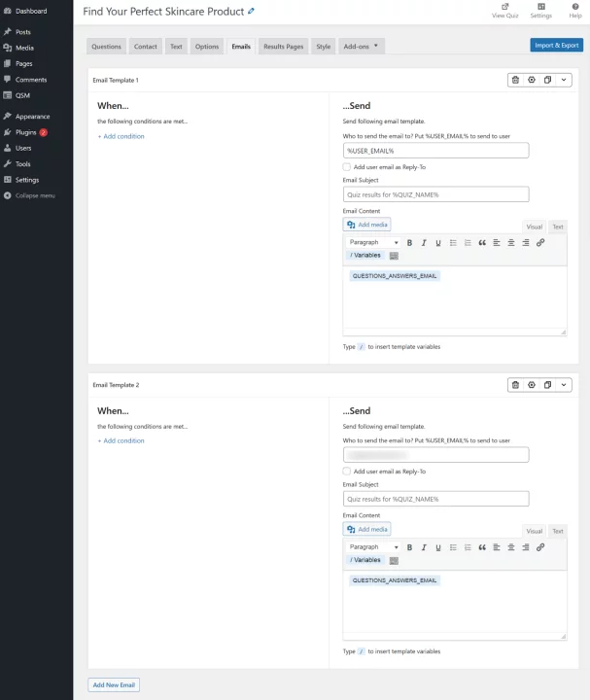Image resolution: width=590 pixels, height=700 pixels.
Task: Open Variables menu in Template 2 editor
Action: 365,560
